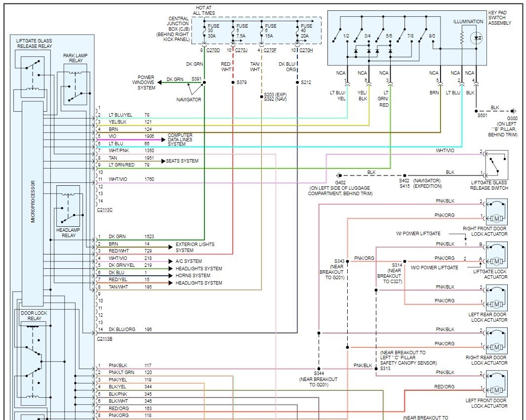Click the Right Rear Door Lock Actuator symbol

(x=496, y=341)
